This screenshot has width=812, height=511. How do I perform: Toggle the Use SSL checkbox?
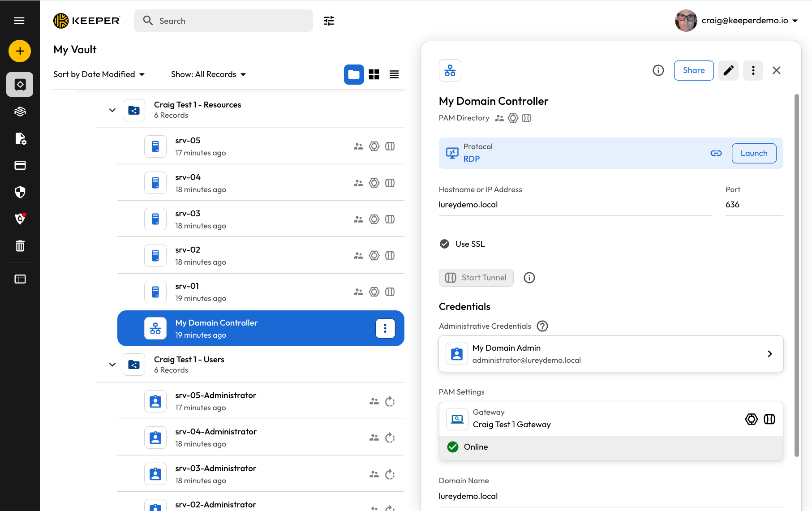[444, 244]
